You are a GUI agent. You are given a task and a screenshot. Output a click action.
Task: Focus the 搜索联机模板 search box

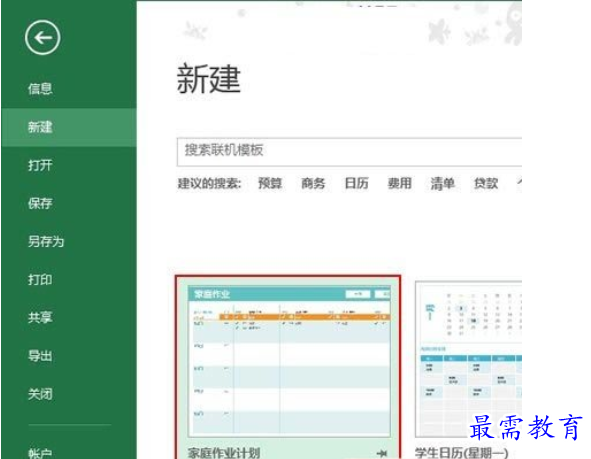349,151
